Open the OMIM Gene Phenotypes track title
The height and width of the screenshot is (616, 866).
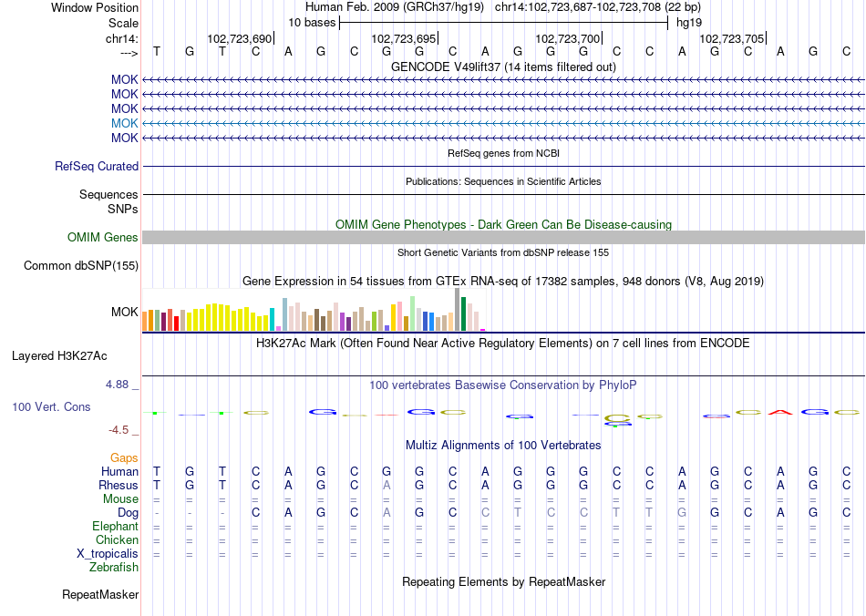(x=503, y=225)
